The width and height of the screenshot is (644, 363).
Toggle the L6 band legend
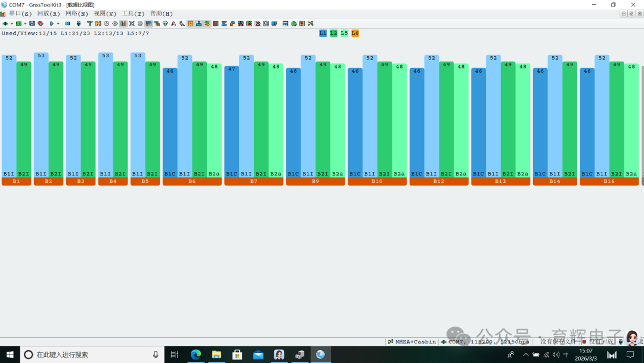(355, 33)
